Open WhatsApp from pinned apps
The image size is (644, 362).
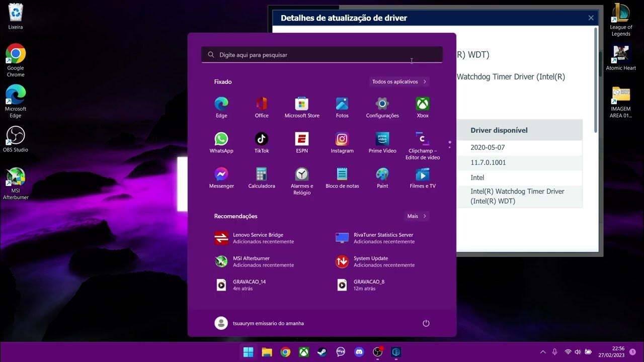pos(221,143)
